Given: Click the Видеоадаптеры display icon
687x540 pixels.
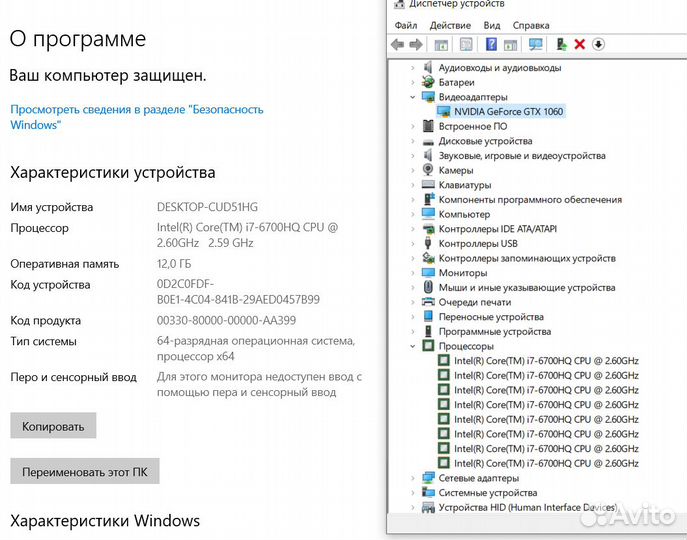Looking at the screenshot, I should click(x=428, y=96).
